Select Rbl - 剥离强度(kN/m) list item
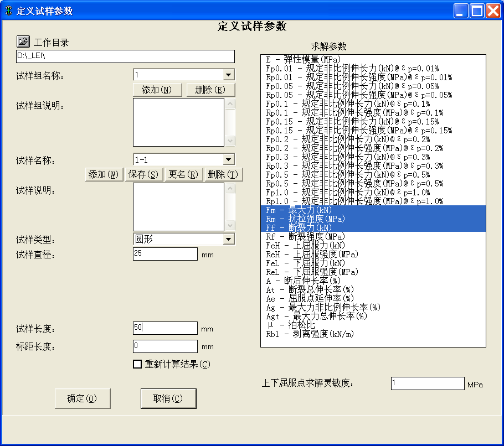This screenshot has height=446, width=504. (373, 334)
